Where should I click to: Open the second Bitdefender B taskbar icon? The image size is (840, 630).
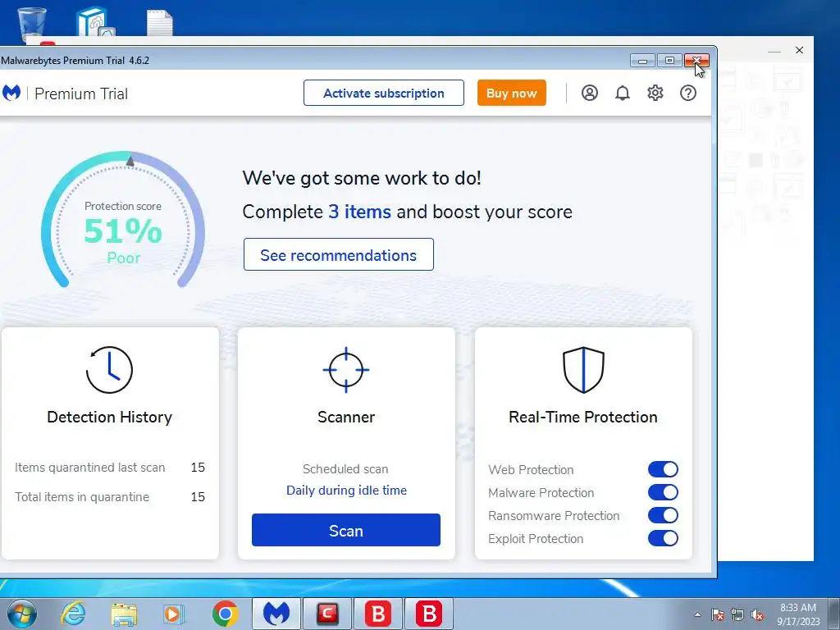click(428, 614)
